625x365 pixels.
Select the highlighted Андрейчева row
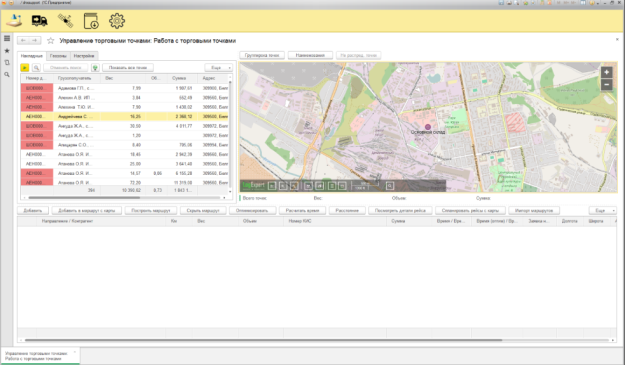[124, 117]
